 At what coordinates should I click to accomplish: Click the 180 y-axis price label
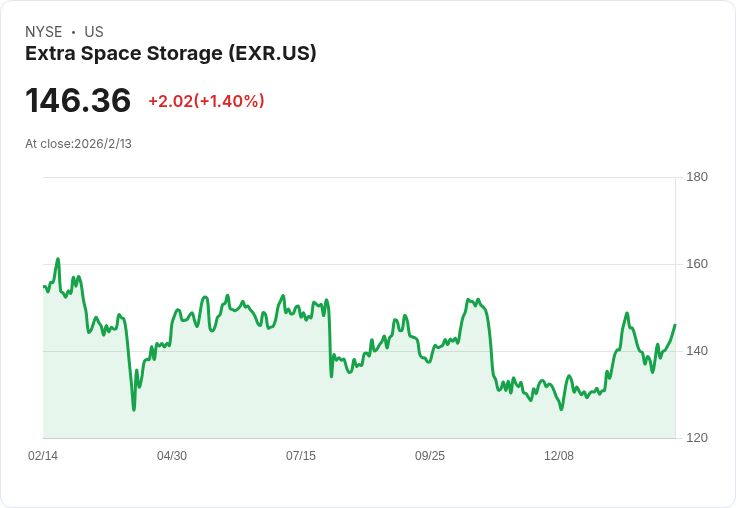coord(697,177)
